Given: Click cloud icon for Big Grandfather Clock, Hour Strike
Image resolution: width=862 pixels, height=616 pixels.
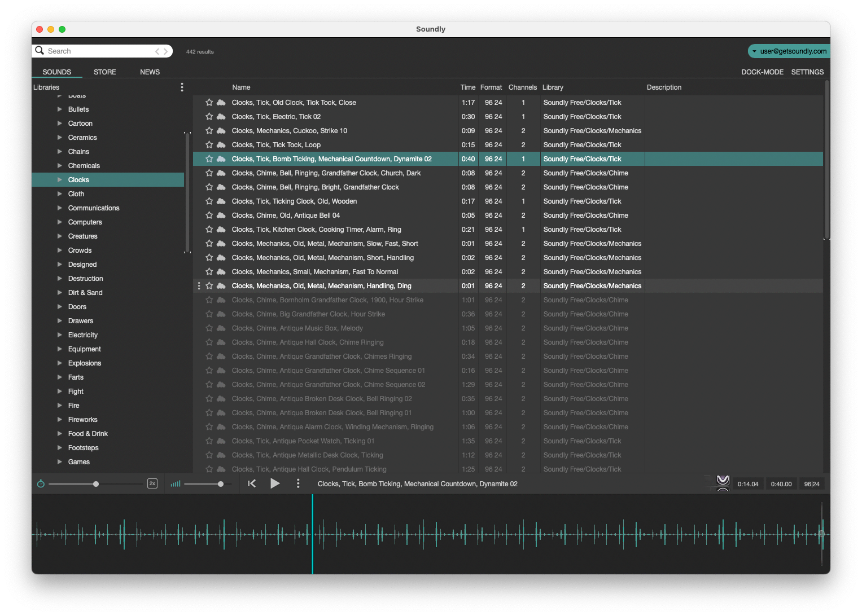Looking at the screenshot, I should (221, 314).
